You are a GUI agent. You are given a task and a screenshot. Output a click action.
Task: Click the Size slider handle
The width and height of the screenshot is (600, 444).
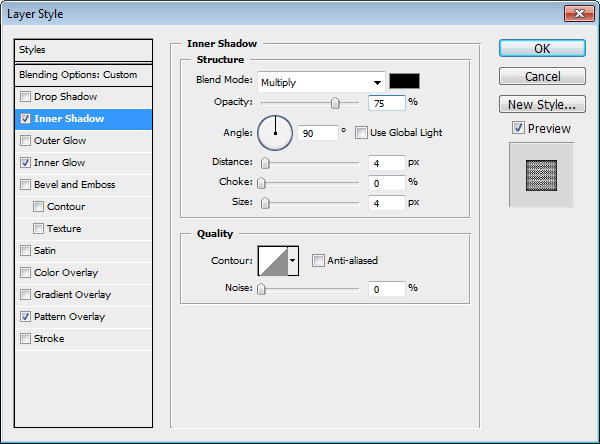265,203
